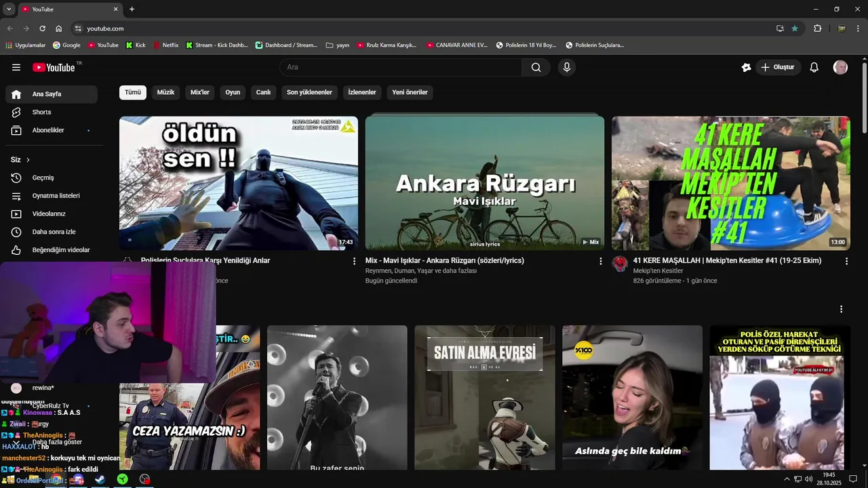Open the Oluştur create menu

point(777,67)
